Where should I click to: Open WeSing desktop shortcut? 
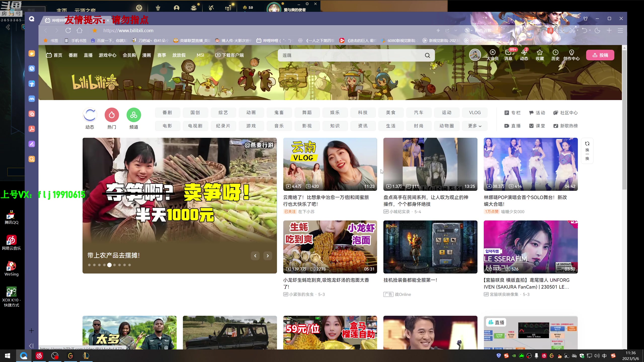(11, 268)
